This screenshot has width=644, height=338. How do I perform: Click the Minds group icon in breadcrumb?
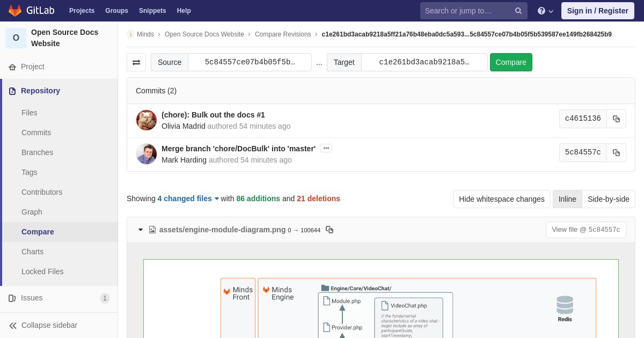130,34
